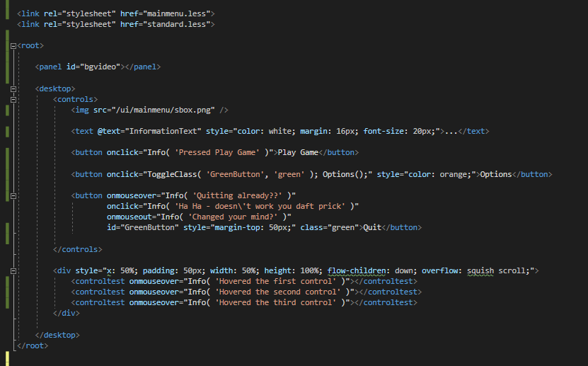Collapse the root element fold marker
588x366 pixels.
click(13, 46)
